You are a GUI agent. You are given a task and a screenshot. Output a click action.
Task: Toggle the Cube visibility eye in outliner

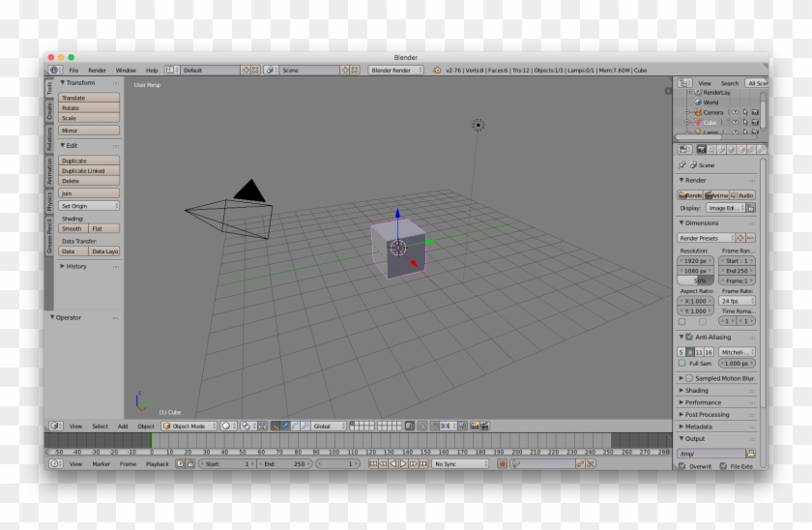[x=735, y=122]
